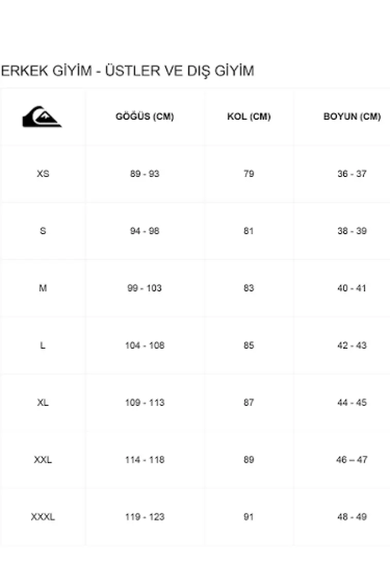Select neck range 44 - 45
Image resolution: width=390 pixels, height=588 pixels.
click(352, 402)
